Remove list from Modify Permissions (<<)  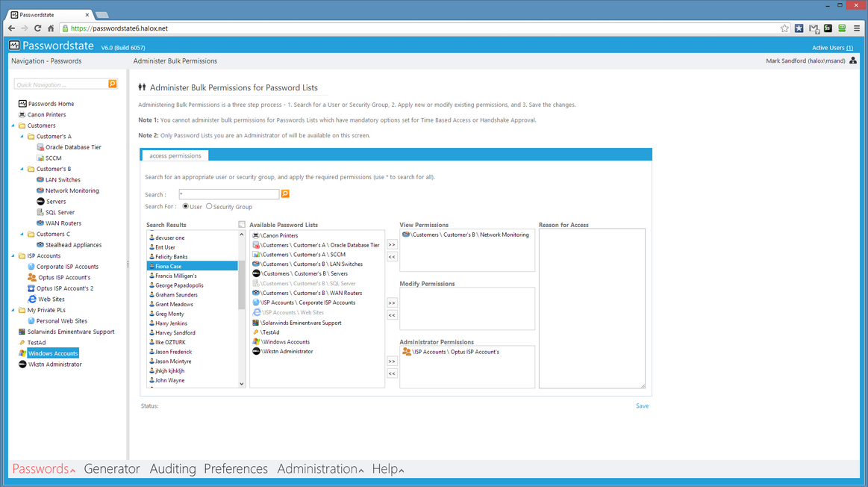point(392,315)
